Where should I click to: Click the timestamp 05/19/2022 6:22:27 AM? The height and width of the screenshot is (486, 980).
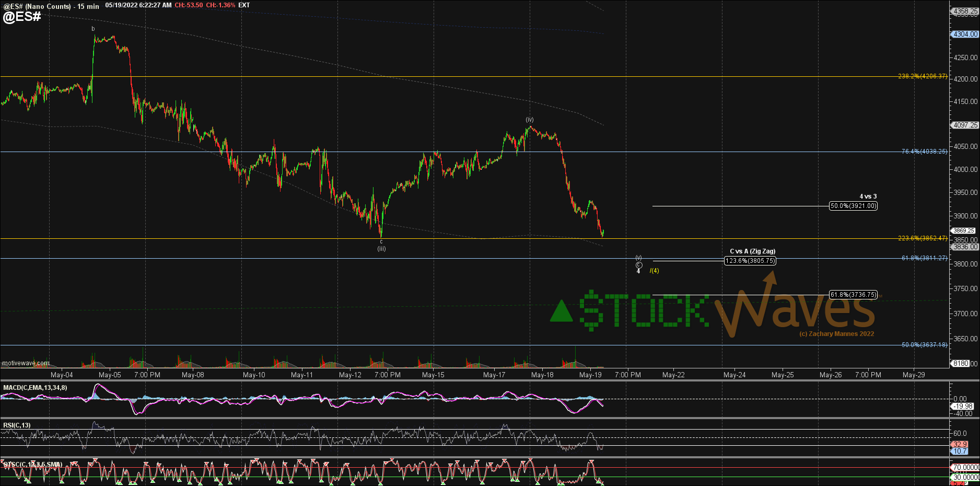point(138,5)
